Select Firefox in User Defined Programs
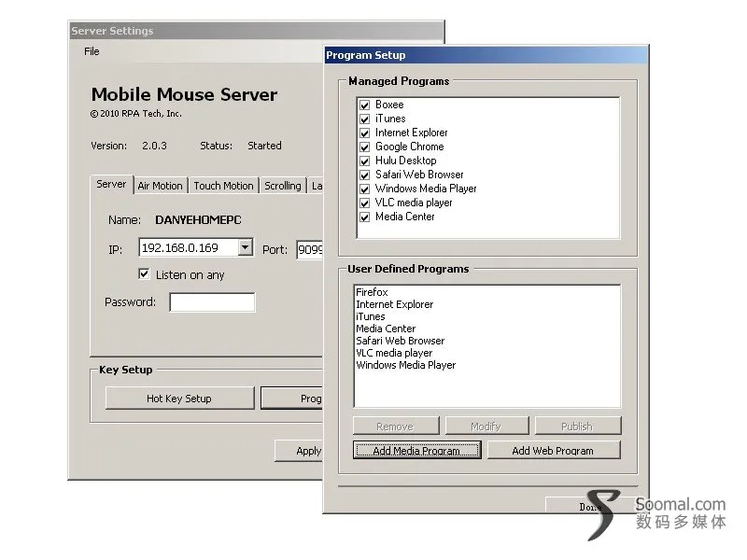The height and width of the screenshot is (560, 747). coord(372,292)
